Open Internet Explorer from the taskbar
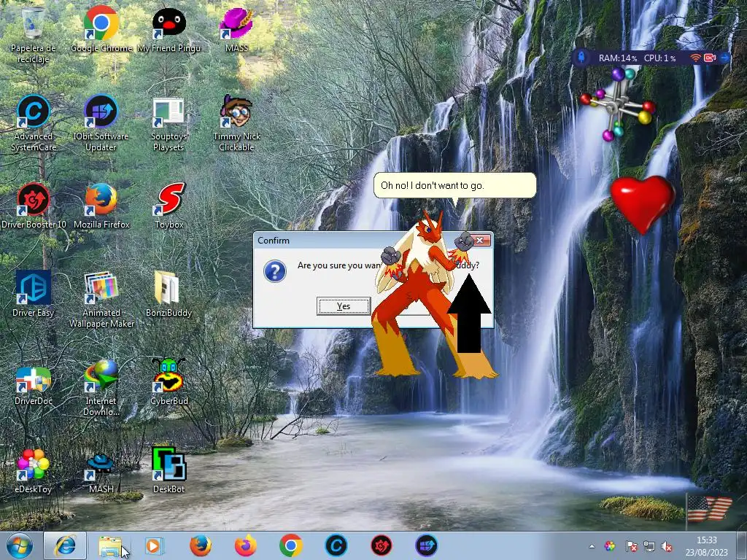The width and height of the screenshot is (747, 560). (x=65, y=545)
